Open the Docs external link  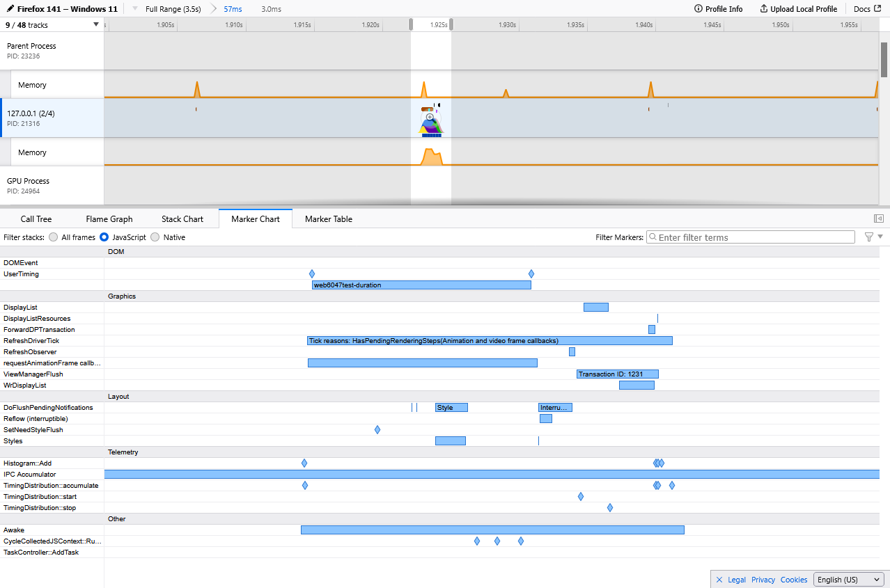pyautogui.click(x=867, y=9)
